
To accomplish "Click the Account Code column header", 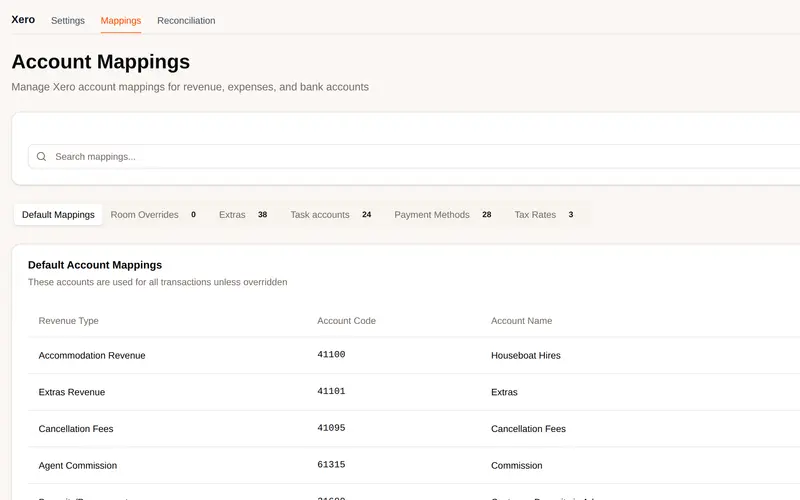I will point(346,321).
